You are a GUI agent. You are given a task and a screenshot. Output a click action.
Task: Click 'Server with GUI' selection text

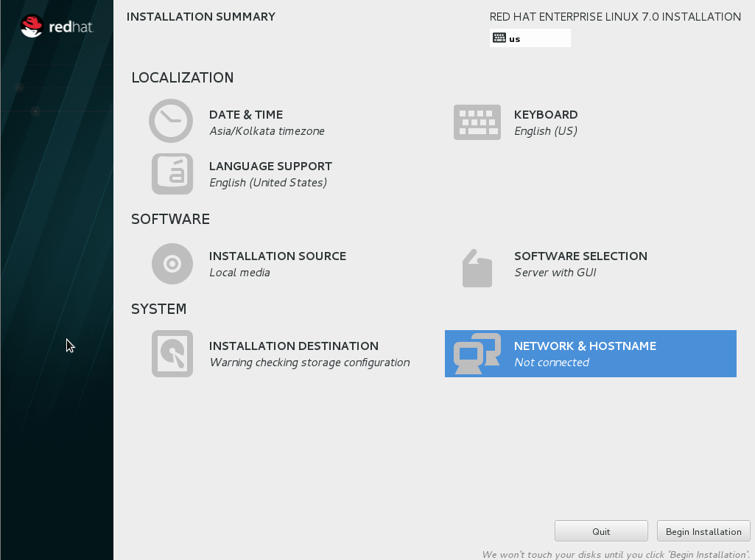[x=555, y=273]
